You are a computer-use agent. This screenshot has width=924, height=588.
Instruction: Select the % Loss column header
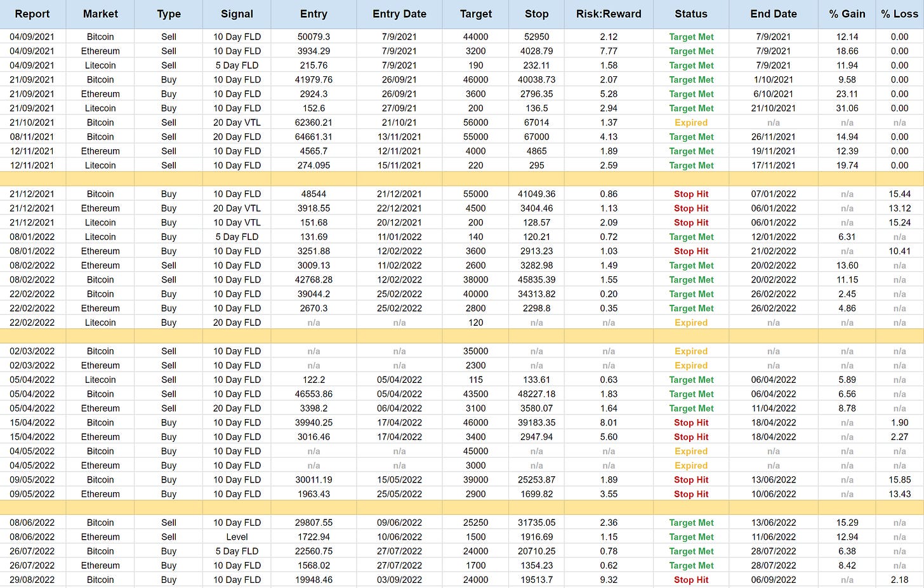coord(900,14)
